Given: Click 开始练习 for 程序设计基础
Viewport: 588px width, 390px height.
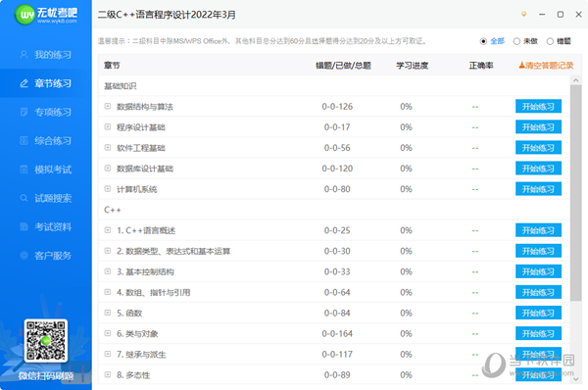Looking at the screenshot, I should click(x=538, y=127).
